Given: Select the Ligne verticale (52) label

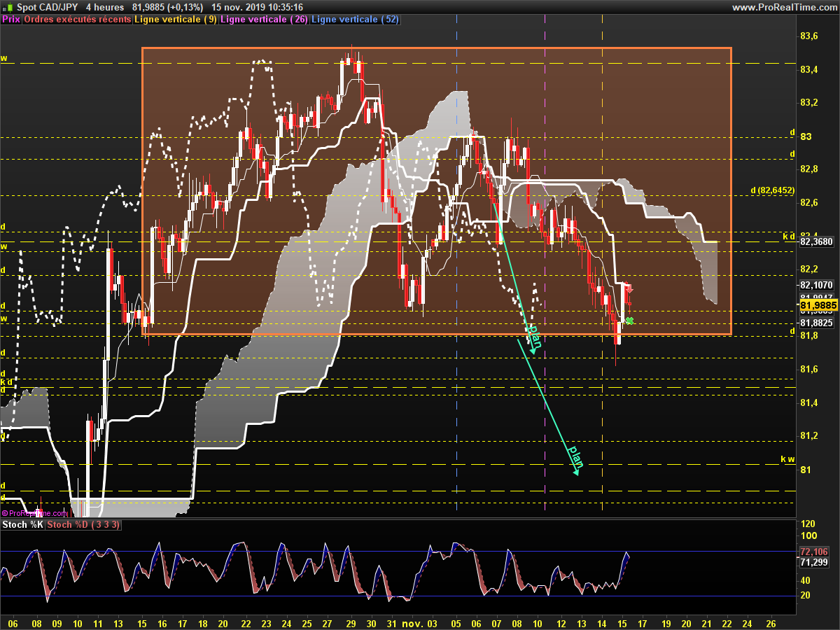Looking at the screenshot, I should 355,20.
